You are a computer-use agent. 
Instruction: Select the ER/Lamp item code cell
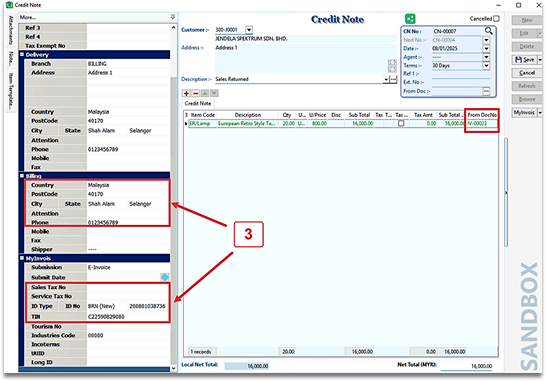203,124
